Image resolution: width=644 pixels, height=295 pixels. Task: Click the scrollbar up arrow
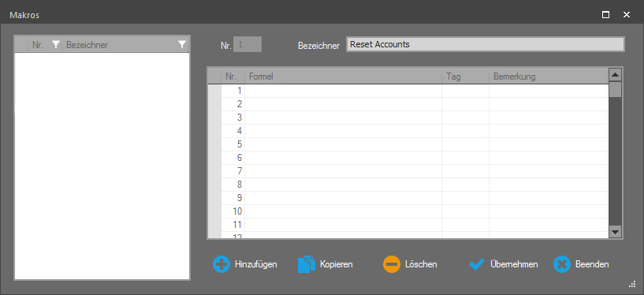[615, 75]
